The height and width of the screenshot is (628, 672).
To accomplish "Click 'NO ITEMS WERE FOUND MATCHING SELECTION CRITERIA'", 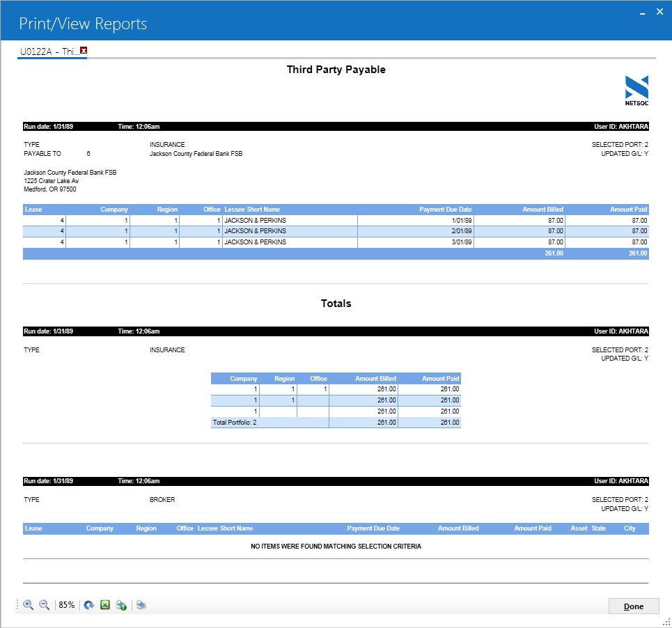I will point(336,546).
